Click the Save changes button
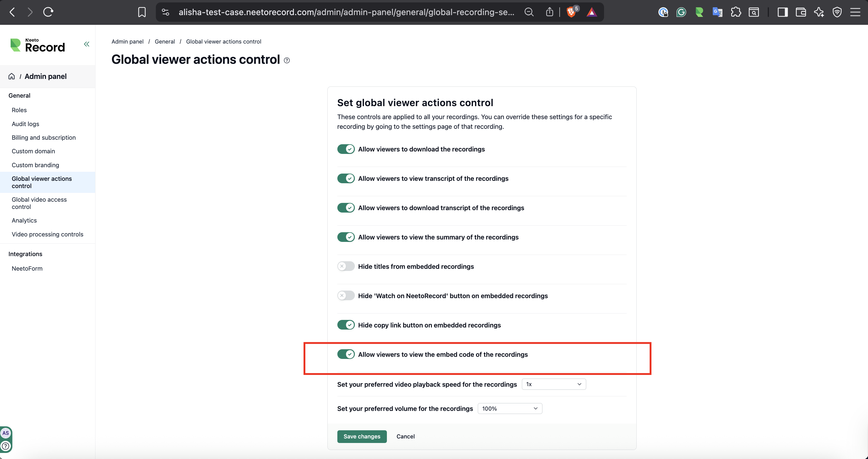868x459 pixels. pos(362,436)
